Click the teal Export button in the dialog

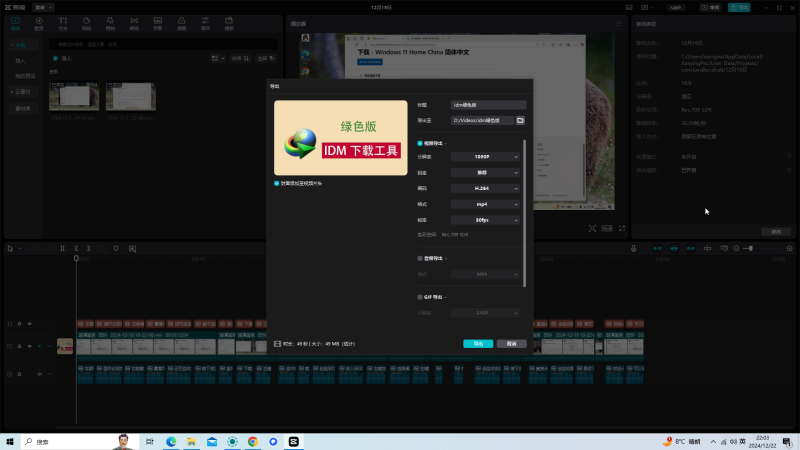tap(478, 344)
